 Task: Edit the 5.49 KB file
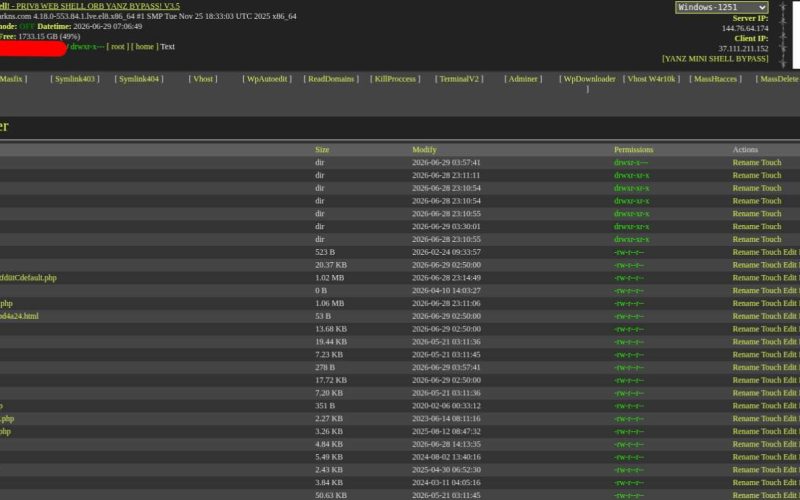tap(790, 457)
